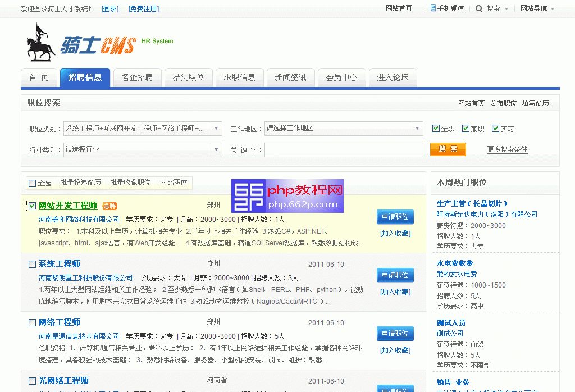Click the orange urgent hiring badge

coord(109,206)
